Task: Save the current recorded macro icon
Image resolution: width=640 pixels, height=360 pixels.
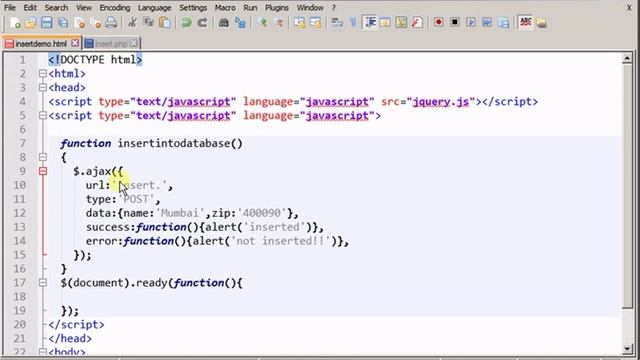Action: tap(504, 22)
